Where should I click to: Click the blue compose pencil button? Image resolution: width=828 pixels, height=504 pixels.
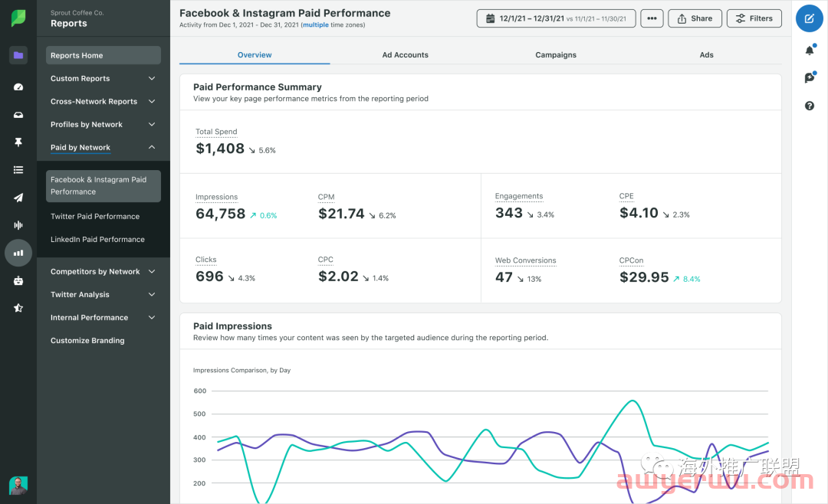pyautogui.click(x=810, y=18)
